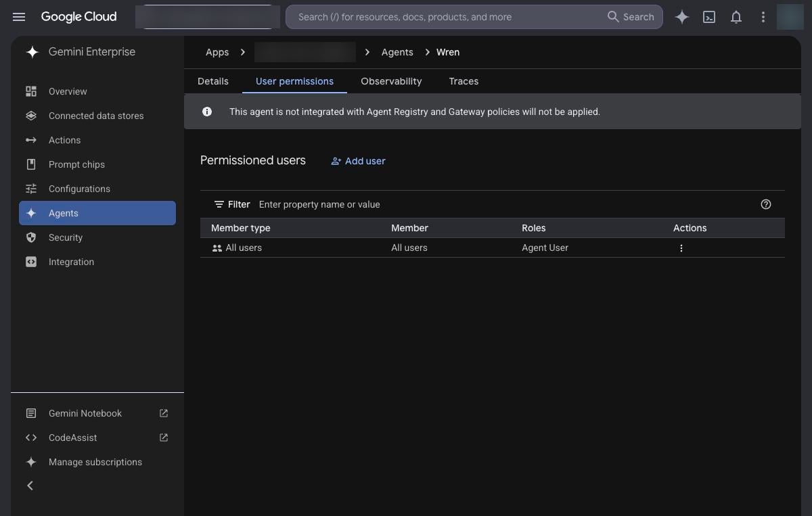Click the CodeAssist angle brackets icon
Viewport: 812px width, 516px height.
pos(31,438)
